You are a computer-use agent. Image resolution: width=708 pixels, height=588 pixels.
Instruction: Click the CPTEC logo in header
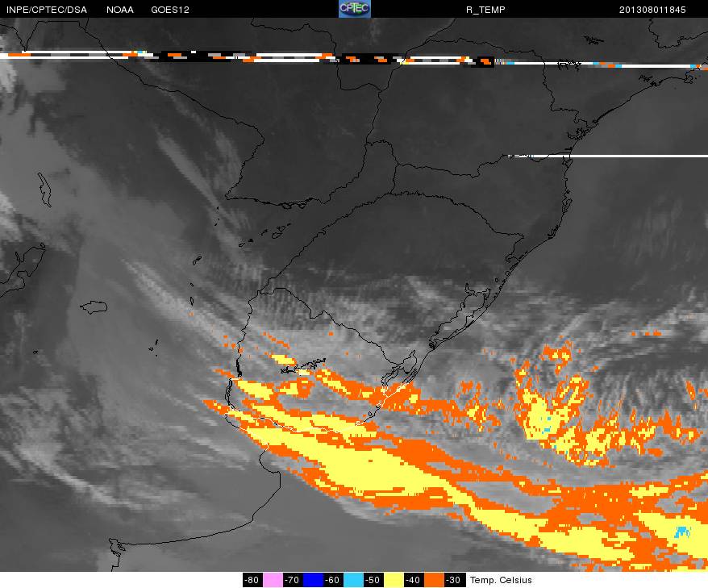click(x=355, y=9)
